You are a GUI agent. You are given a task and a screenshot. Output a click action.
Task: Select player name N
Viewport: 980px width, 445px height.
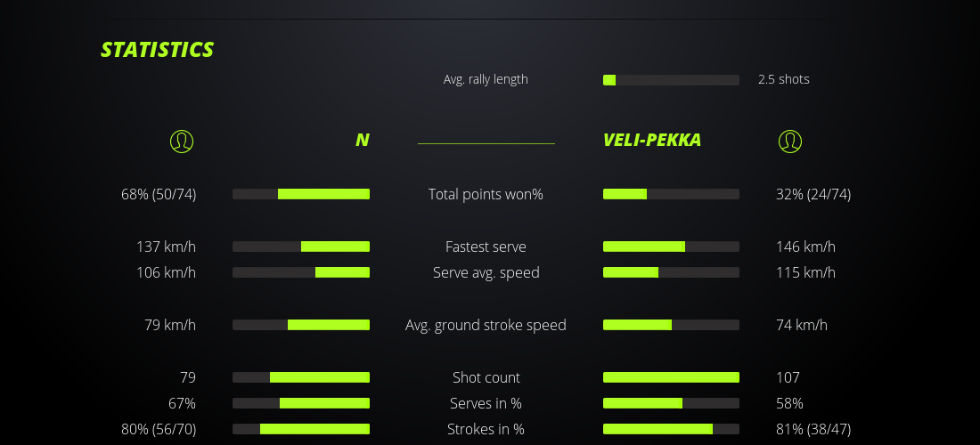(x=362, y=140)
